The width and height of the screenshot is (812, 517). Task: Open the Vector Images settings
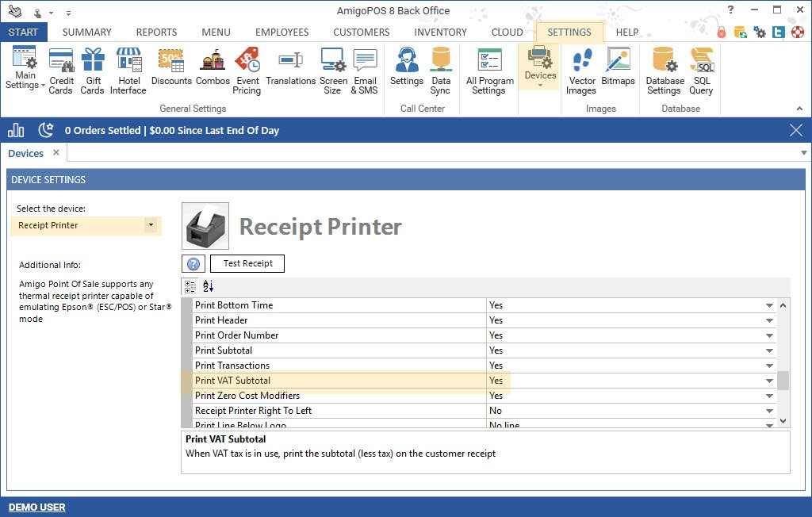(x=581, y=70)
